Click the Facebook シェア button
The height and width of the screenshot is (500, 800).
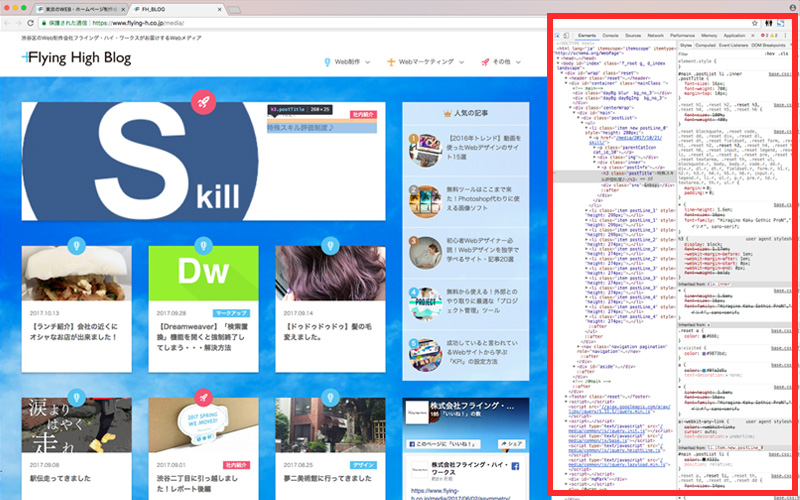click(x=512, y=444)
